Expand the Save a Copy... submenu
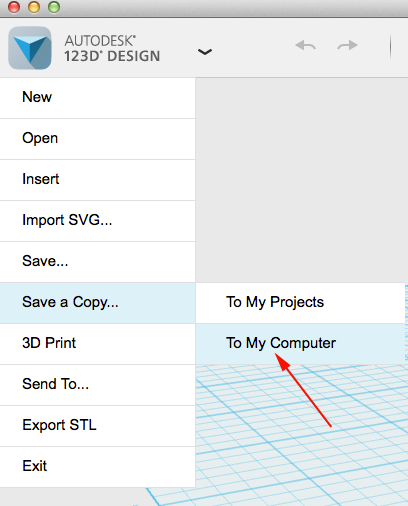 97,303
